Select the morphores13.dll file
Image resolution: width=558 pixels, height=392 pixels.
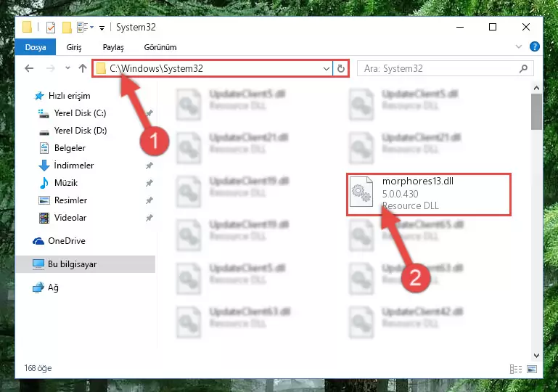point(429,195)
